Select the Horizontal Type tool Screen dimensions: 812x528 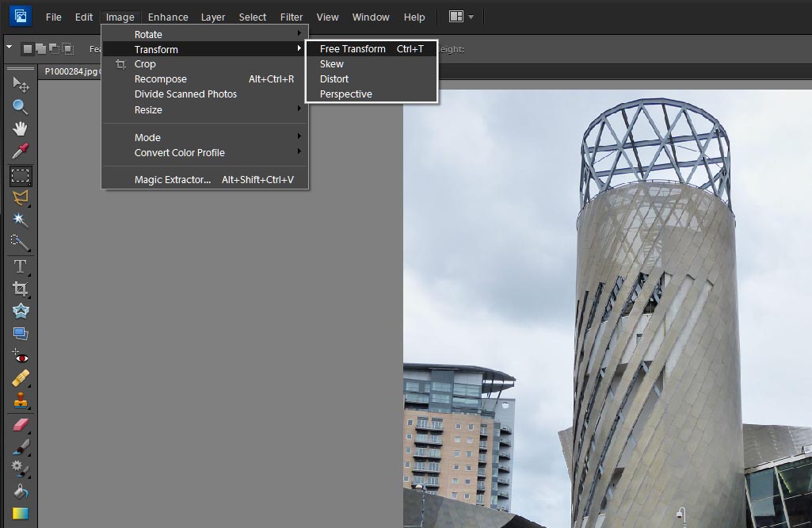coord(21,266)
